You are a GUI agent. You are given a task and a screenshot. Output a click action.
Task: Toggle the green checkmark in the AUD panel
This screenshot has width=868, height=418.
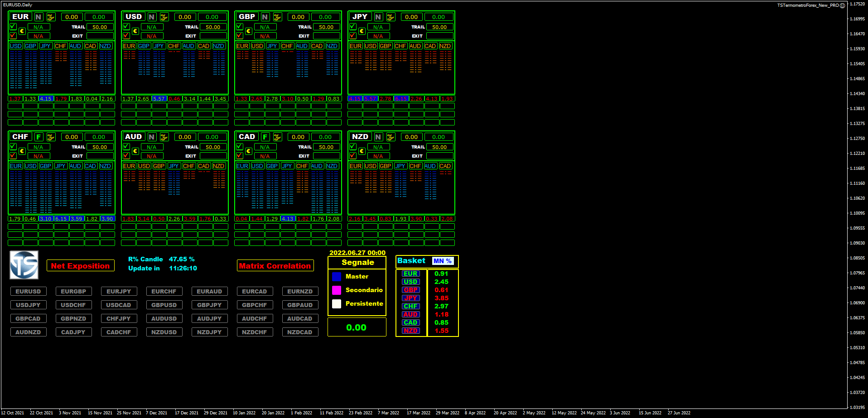[x=126, y=146]
